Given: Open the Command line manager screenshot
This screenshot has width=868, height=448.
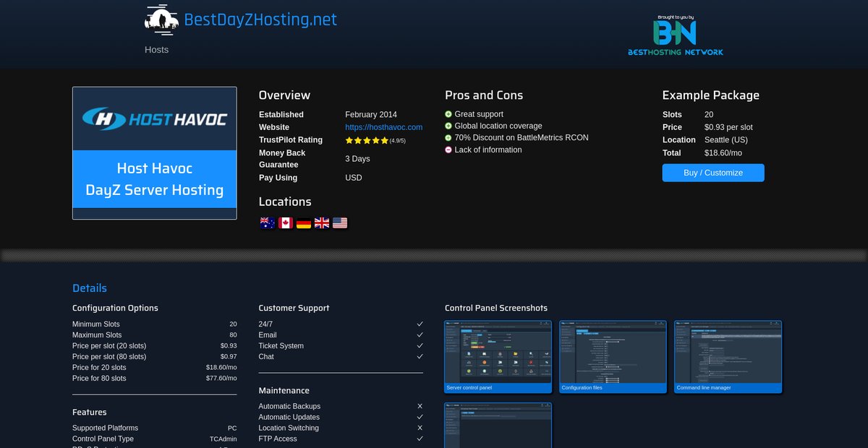Looking at the screenshot, I should tap(728, 357).
